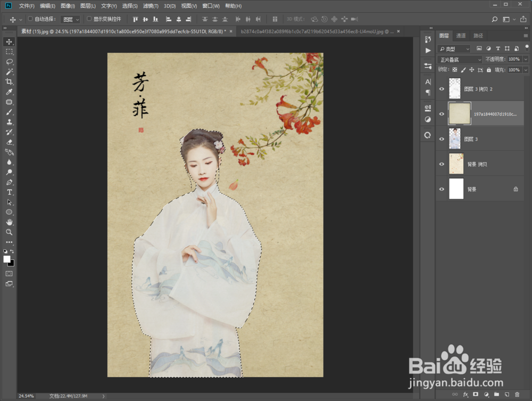This screenshot has height=401, width=532.
Task: Select the Horizontal Type tool
Action: (x=9, y=192)
